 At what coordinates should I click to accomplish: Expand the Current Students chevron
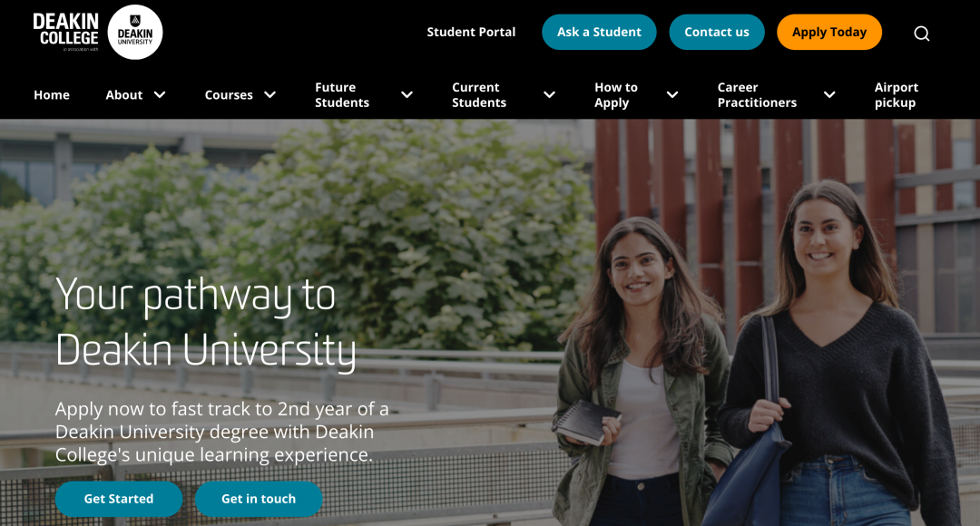(549, 95)
